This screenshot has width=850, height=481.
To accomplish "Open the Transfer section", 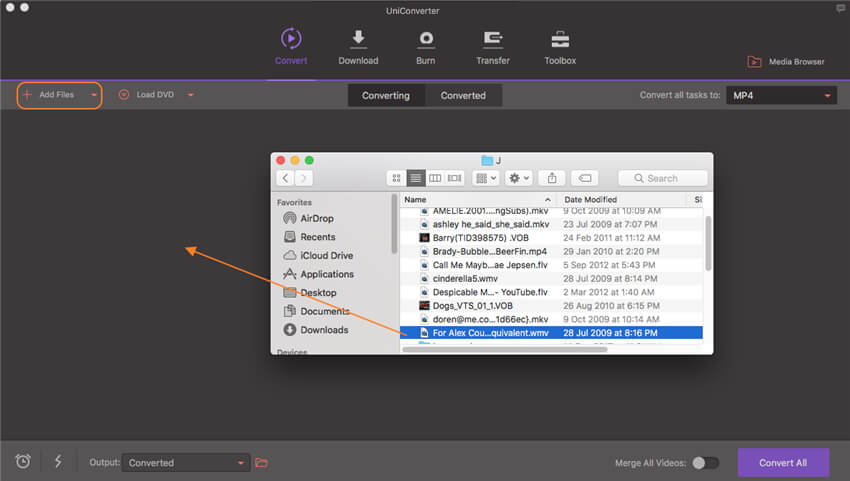I will pos(493,47).
